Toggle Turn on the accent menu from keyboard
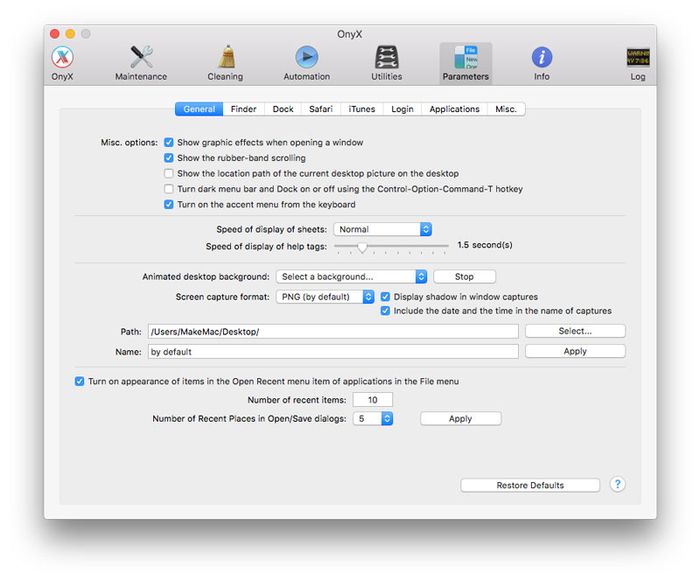The height and width of the screenshot is (581, 700). tap(169, 205)
